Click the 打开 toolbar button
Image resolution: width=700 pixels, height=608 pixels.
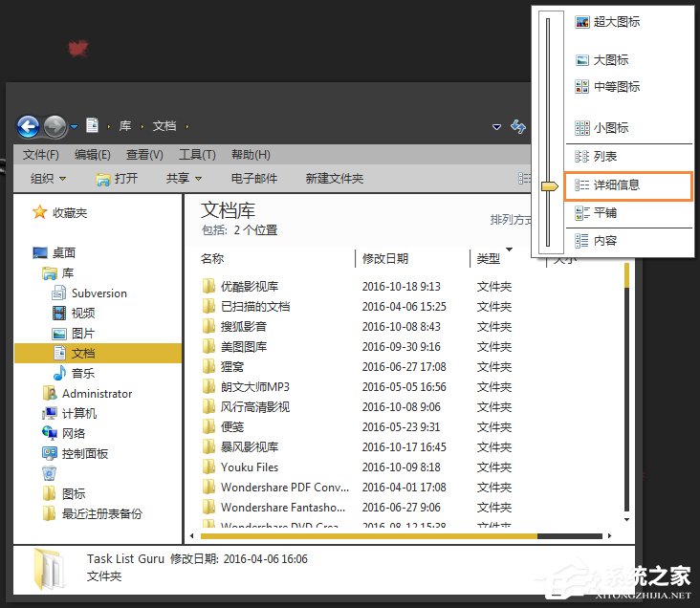(117, 179)
